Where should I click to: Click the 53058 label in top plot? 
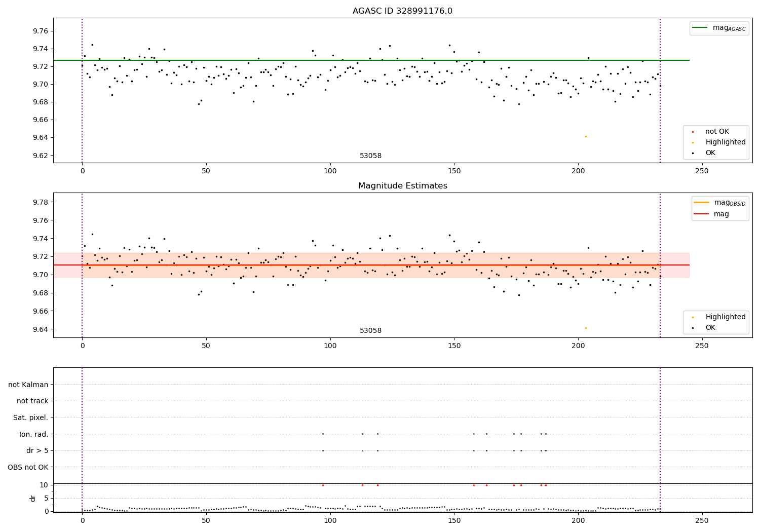coord(370,156)
